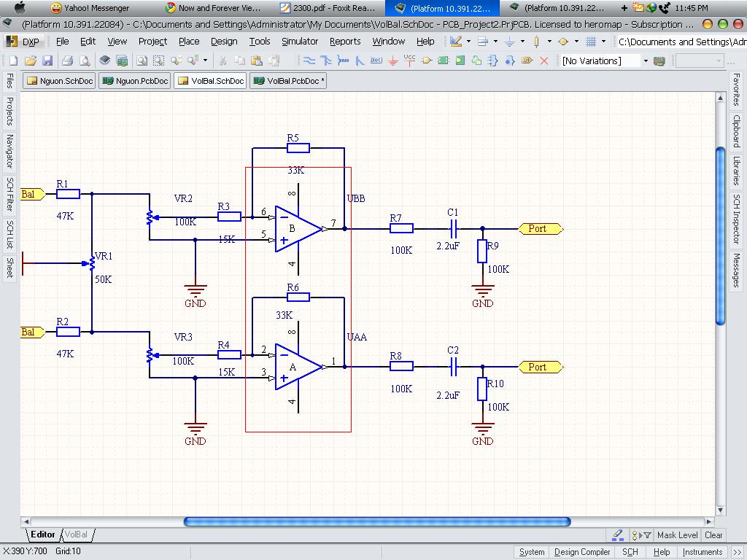Click the Paste clipboard icon
The image size is (747, 560).
pyautogui.click(x=256, y=61)
